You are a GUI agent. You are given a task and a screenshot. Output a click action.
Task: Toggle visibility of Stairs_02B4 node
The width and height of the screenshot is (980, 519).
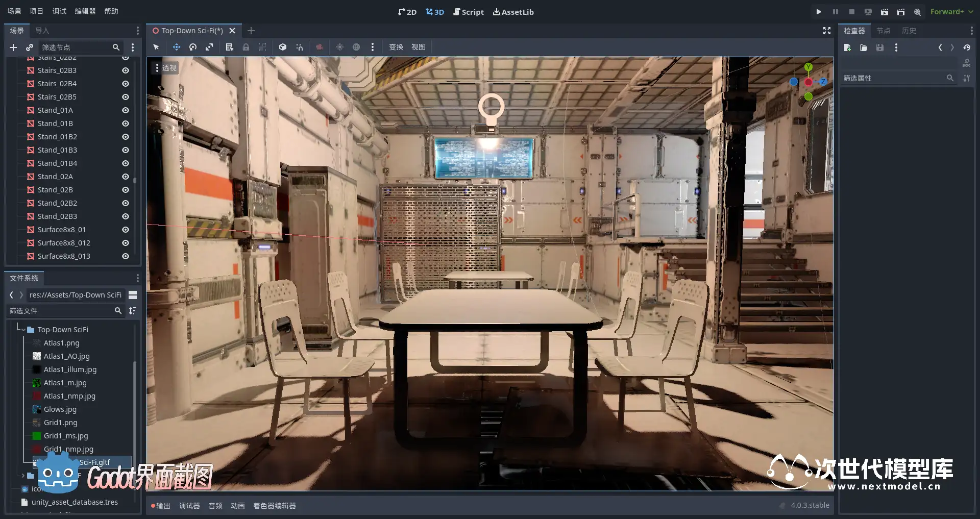pos(125,84)
